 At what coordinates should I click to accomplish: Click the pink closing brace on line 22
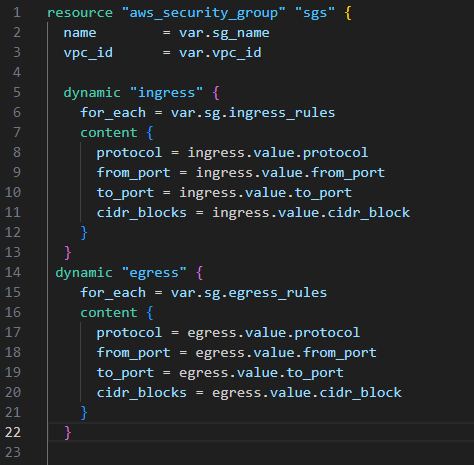(68, 433)
